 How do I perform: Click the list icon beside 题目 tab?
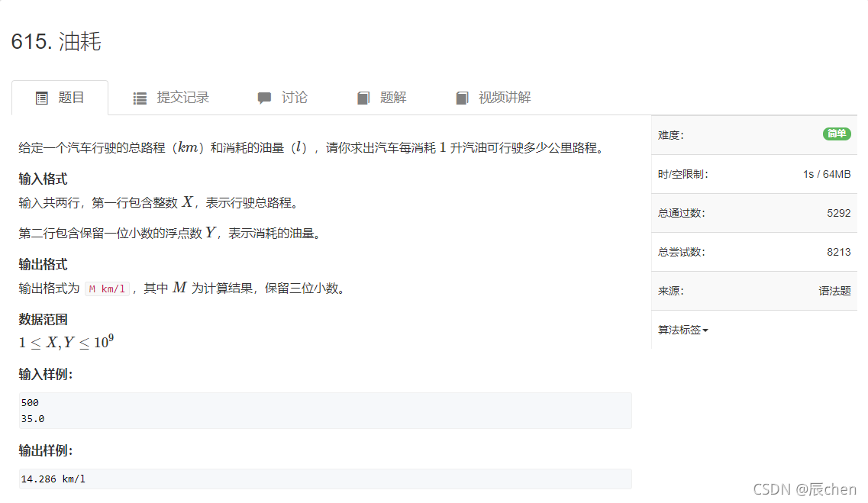(41, 98)
